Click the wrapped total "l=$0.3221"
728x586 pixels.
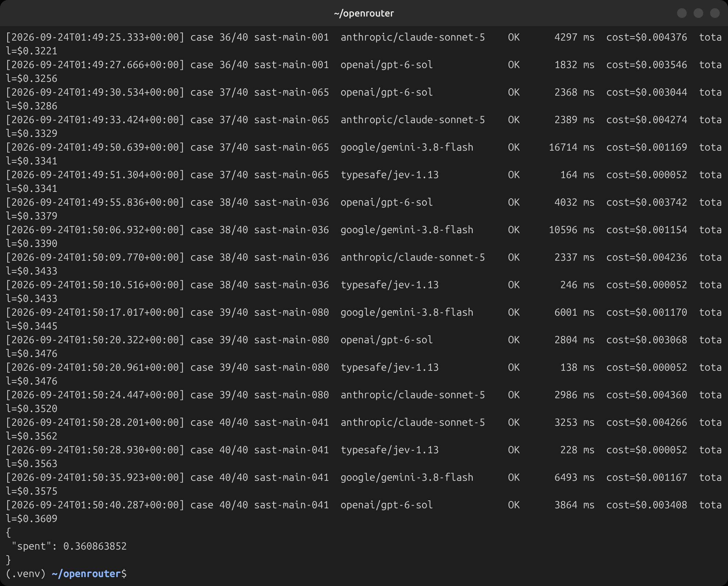pos(32,51)
